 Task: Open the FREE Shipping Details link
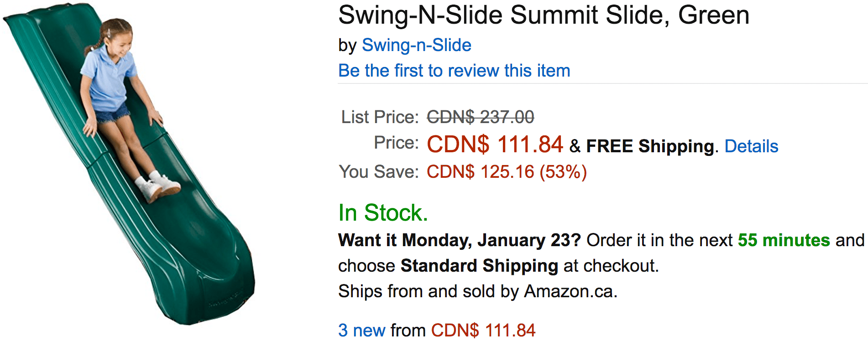coord(751,146)
